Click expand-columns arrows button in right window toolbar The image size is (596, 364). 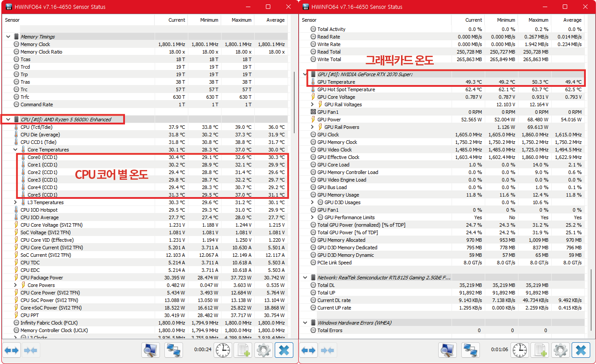308,350
